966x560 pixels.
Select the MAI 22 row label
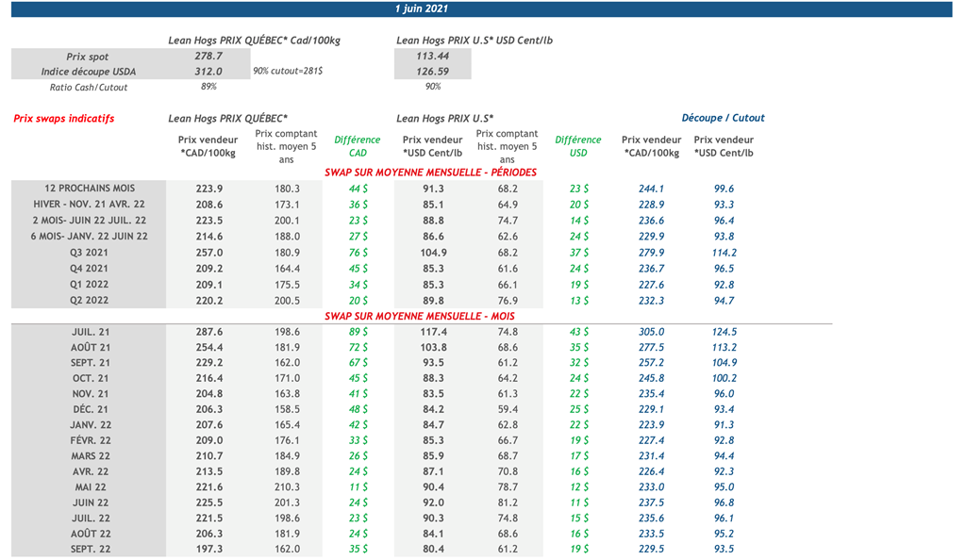90,487
